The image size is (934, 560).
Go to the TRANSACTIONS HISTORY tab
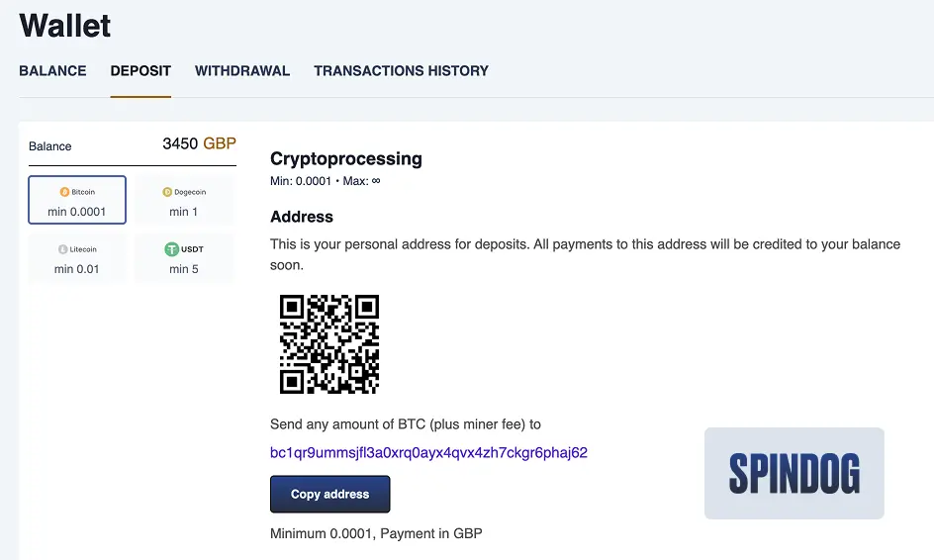[401, 71]
